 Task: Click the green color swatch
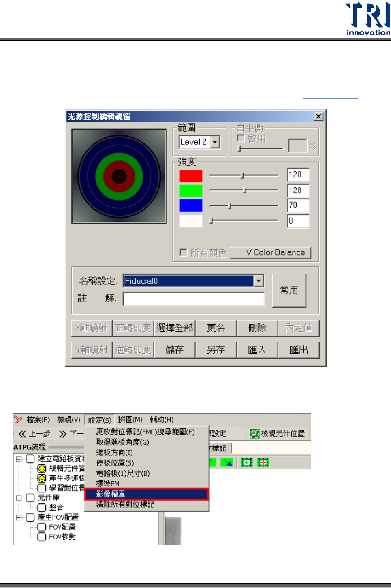[x=191, y=190]
